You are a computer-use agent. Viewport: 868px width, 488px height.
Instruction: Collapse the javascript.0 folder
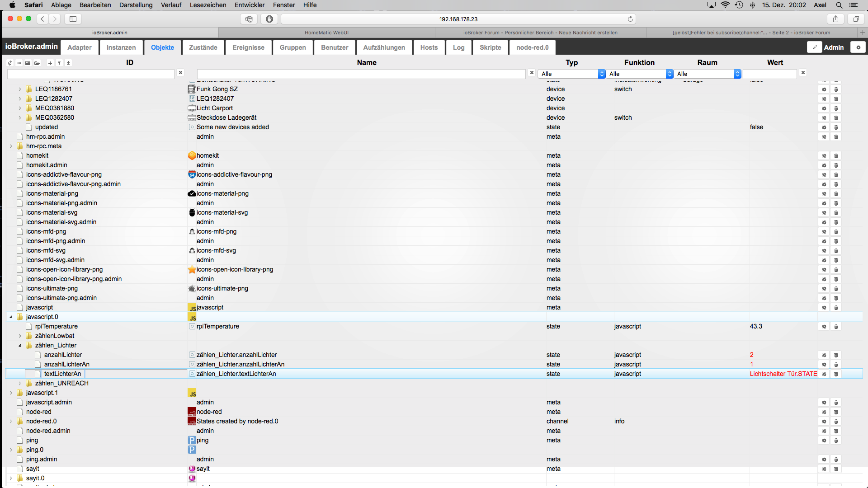(11, 317)
